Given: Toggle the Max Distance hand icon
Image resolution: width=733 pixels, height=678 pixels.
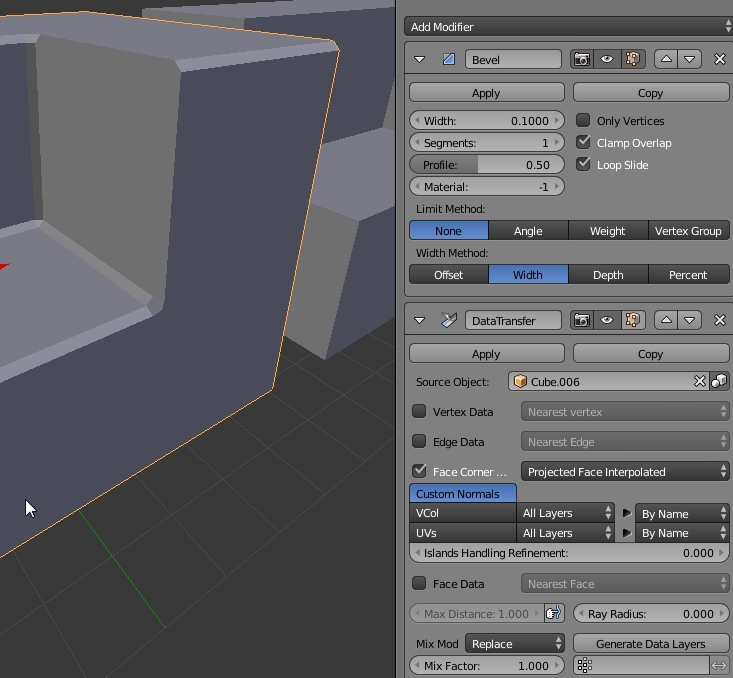Looking at the screenshot, I should [x=554, y=613].
